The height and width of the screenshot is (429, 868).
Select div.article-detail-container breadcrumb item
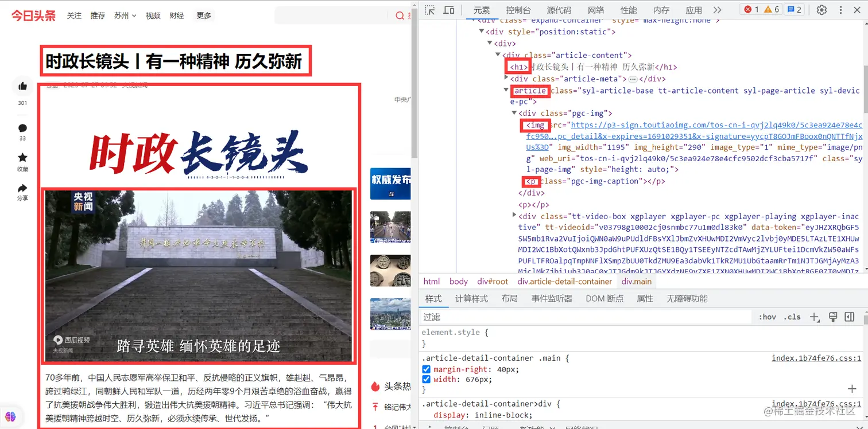pyautogui.click(x=564, y=282)
